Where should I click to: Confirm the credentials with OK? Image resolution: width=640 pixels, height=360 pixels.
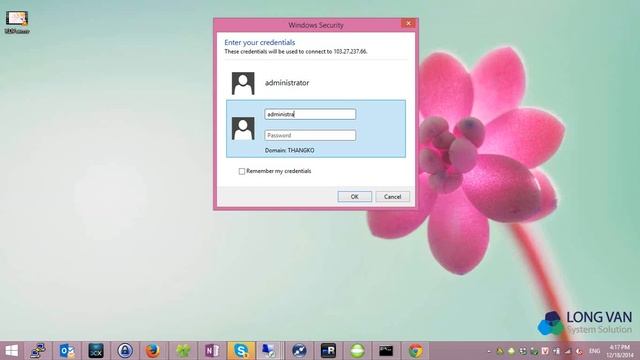pos(354,197)
